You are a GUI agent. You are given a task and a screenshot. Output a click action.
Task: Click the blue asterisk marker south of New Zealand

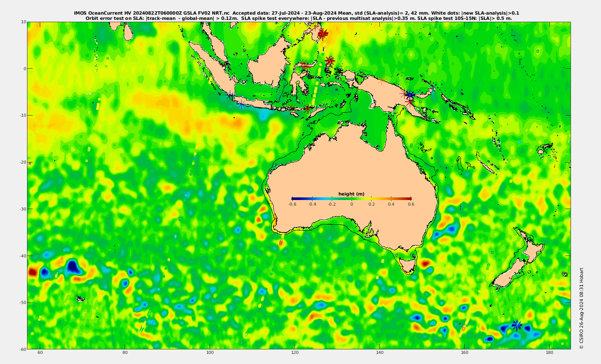(517, 325)
